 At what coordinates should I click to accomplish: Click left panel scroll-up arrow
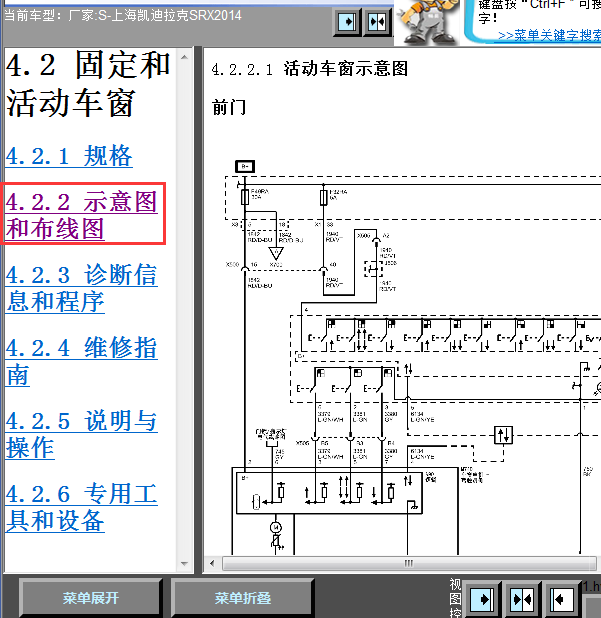click(x=184, y=58)
